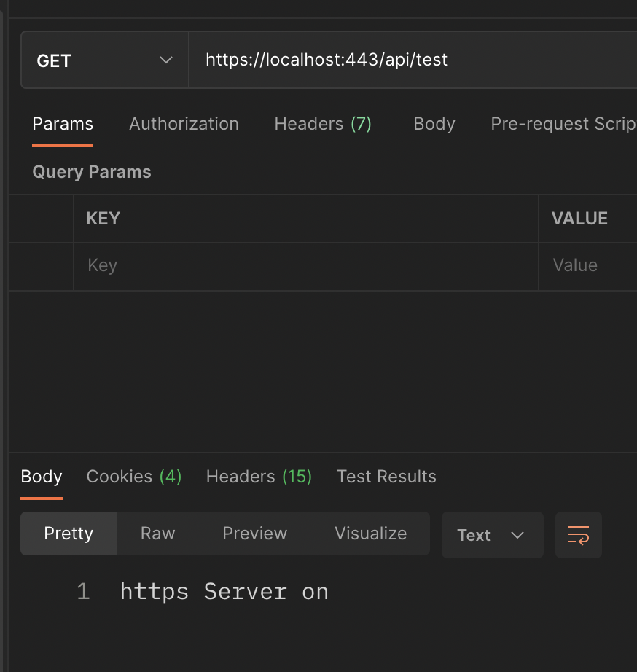Click the request URL field
The width and height of the screenshot is (637, 672).
click(x=413, y=60)
